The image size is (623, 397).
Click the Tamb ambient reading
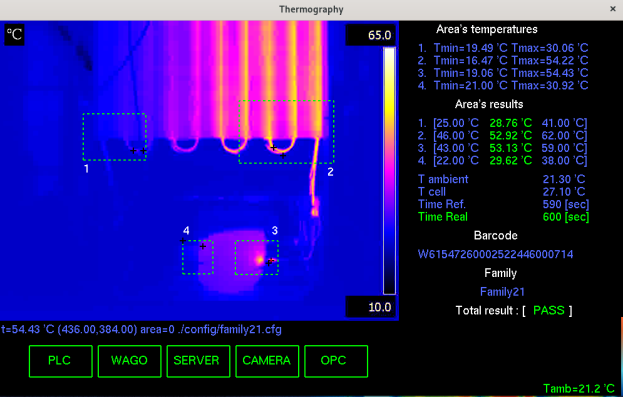(x=579, y=388)
